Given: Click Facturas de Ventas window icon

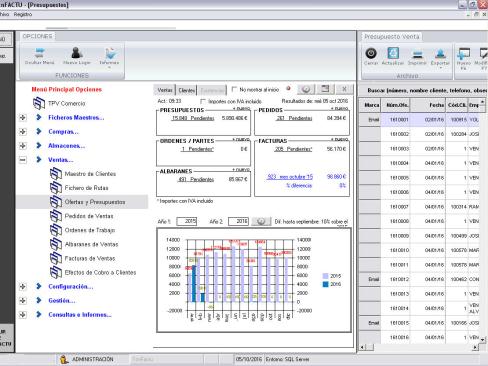Looking at the screenshot, I should click(56, 258).
